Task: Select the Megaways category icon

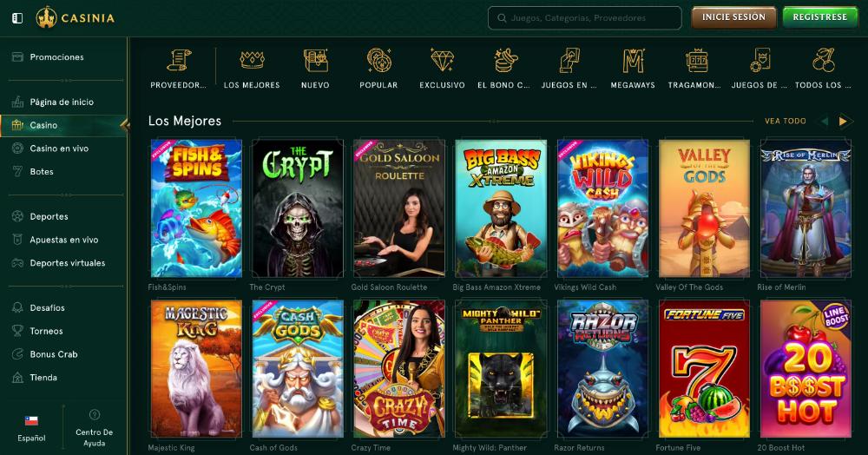Action: point(633,60)
